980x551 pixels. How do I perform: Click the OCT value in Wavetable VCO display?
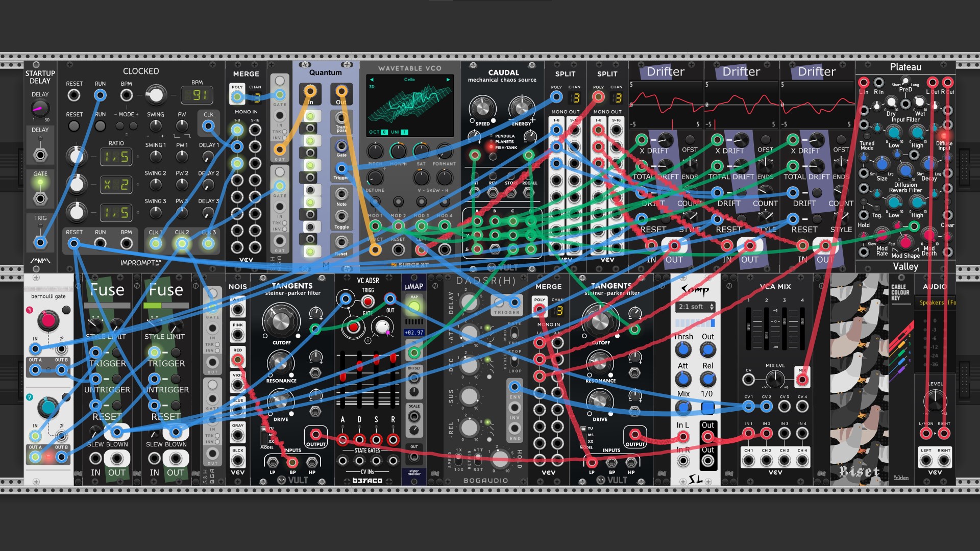pos(385,132)
